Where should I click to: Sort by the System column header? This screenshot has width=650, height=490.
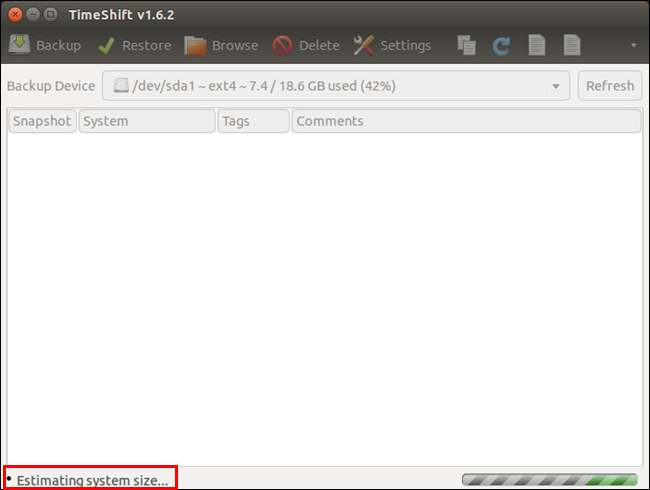click(x=147, y=121)
